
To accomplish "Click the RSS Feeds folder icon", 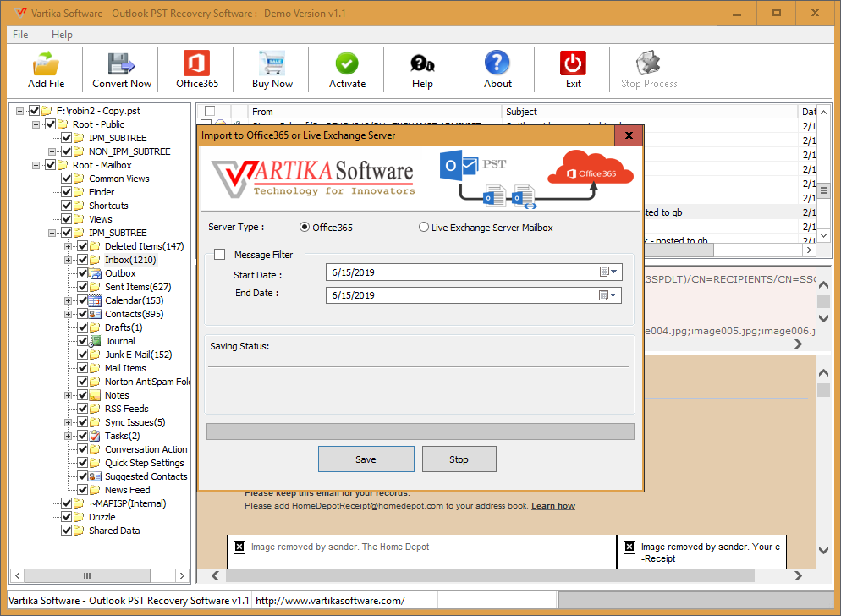I will (95, 409).
